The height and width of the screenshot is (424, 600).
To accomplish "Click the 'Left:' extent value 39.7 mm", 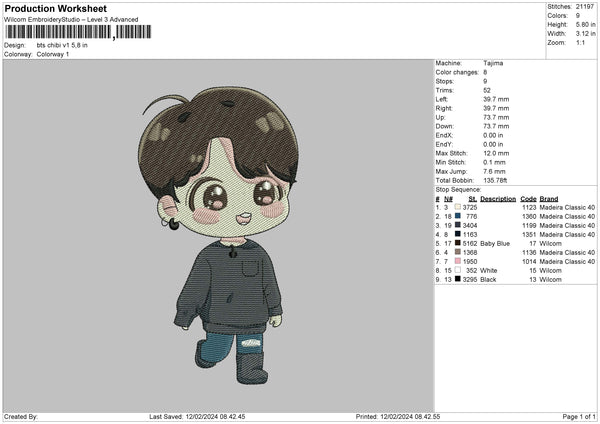I will (x=496, y=99).
